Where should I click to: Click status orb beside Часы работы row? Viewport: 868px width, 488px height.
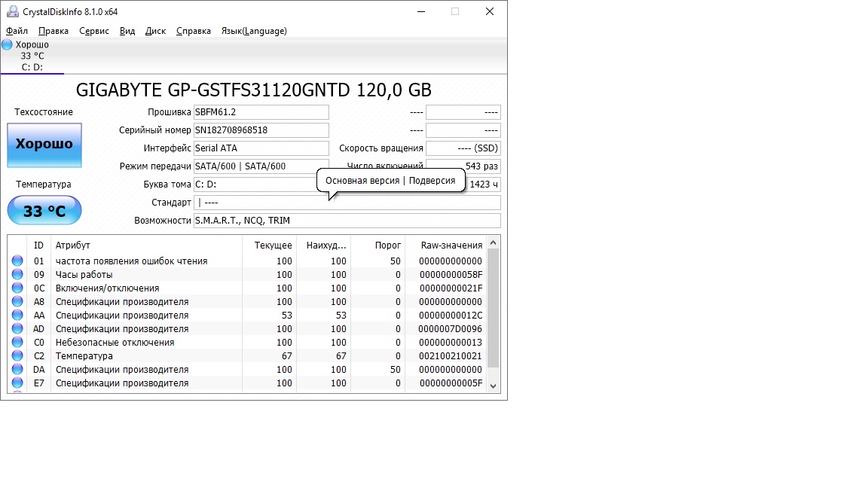pos(17,275)
